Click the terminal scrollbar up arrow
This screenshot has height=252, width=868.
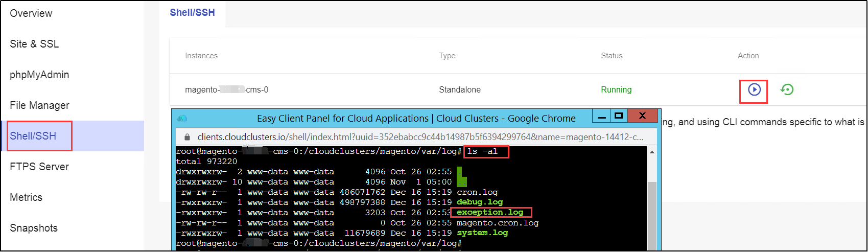[651, 152]
